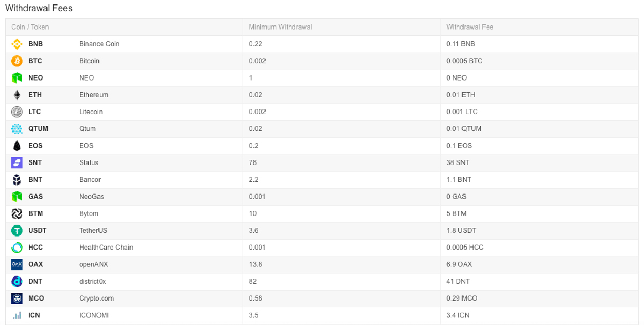Click the district0x DNT logo icon
This screenshot has height=325, width=644.
coord(17,282)
